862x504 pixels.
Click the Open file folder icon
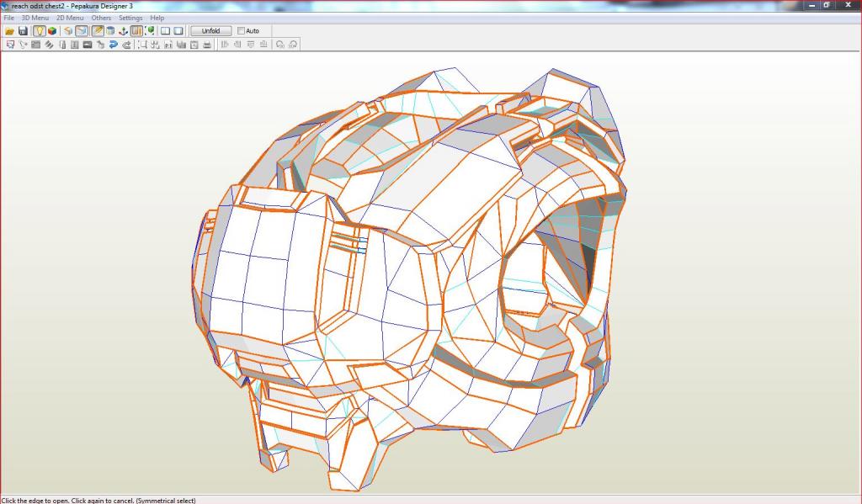(x=10, y=31)
